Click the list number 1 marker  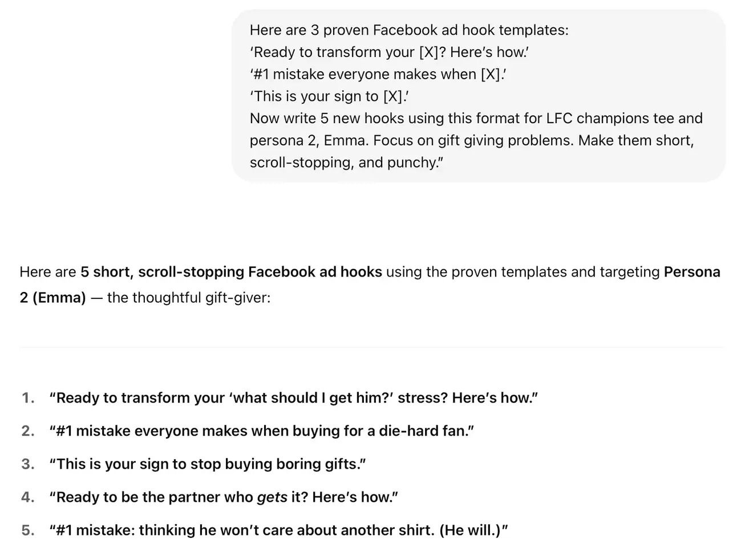click(28, 397)
